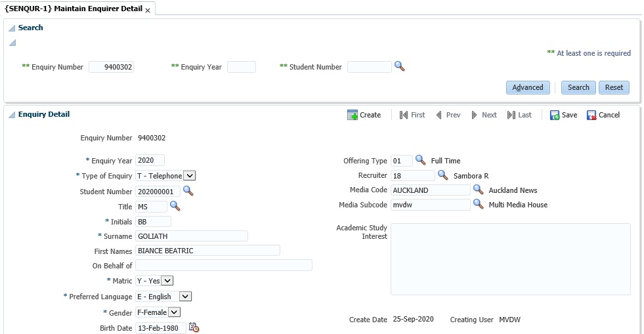Click into the Academic Study Interest text area
This screenshot has width=644, height=334.
tap(510, 259)
